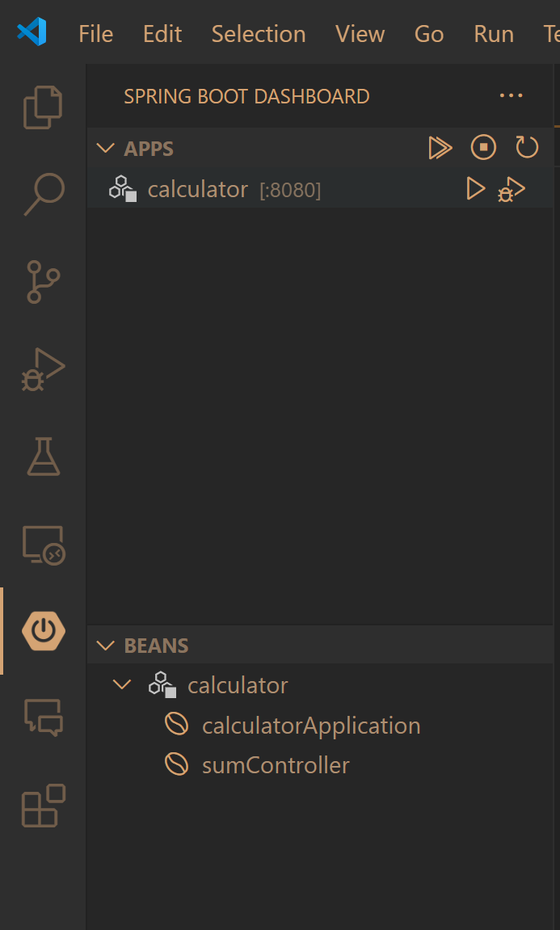Open the Run and Debug view

click(x=43, y=370)
